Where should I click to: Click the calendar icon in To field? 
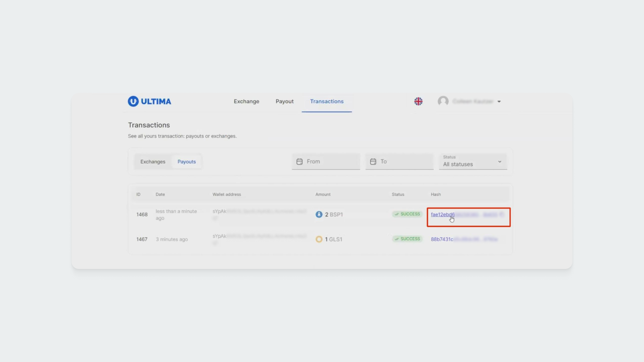click(373, 162)
